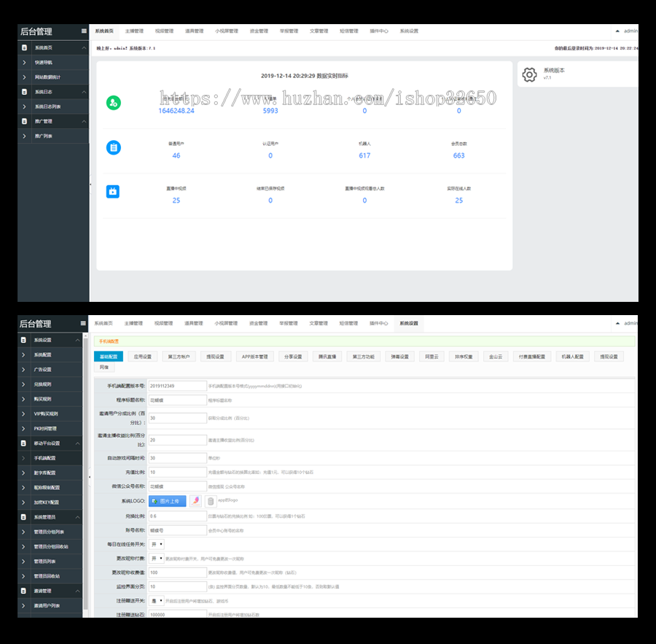Collapse the 系统日志 sidebar group
The width and height of the screenshot is (656, 644).
pyautogui.click(x=84, y=92)
